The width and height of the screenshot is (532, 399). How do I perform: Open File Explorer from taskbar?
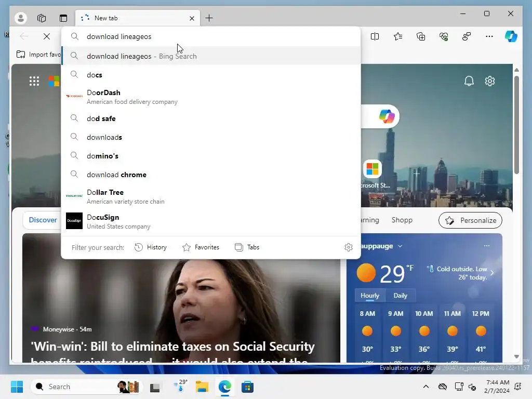[202, 387]
